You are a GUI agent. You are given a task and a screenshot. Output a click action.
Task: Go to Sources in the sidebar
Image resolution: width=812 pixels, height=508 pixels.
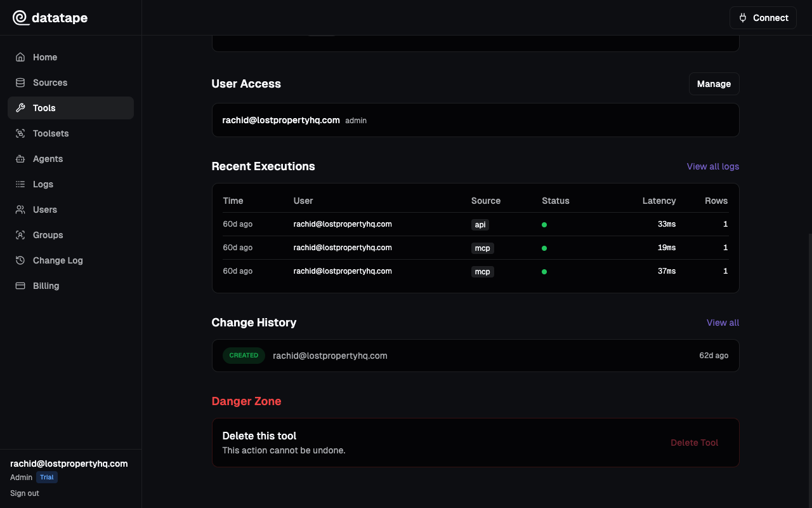(70, 83)
